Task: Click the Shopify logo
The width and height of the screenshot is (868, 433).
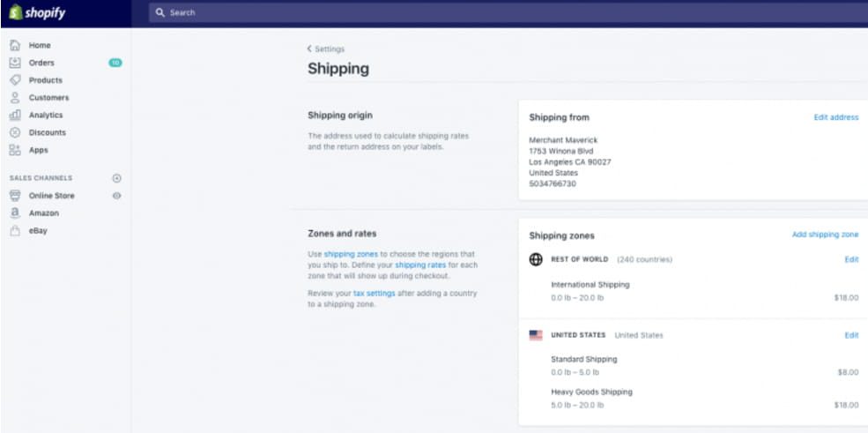Action: click(x=37, y=13)
